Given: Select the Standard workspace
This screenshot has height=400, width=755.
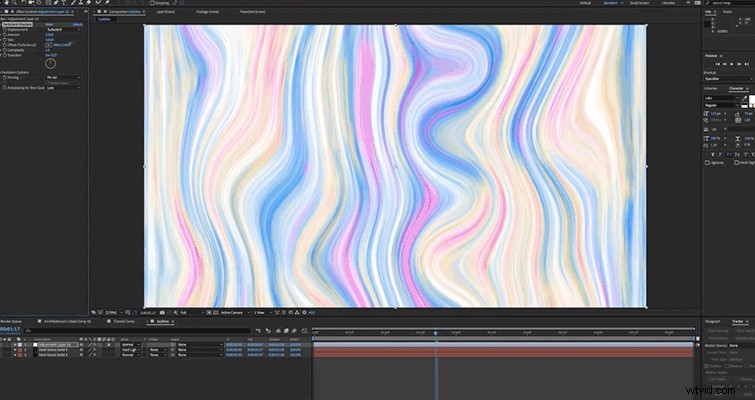Looking at the screenshot, I should 610,3.
